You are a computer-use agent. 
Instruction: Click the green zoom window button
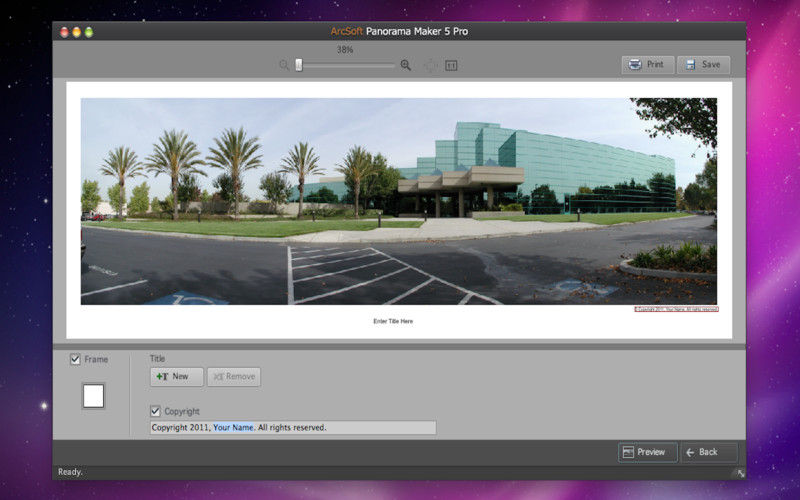pos(89,32)
